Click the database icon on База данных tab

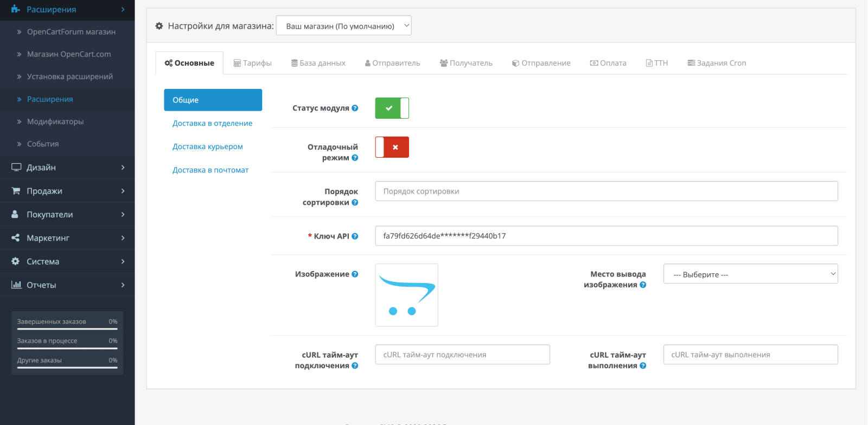[x=295, y=63]
